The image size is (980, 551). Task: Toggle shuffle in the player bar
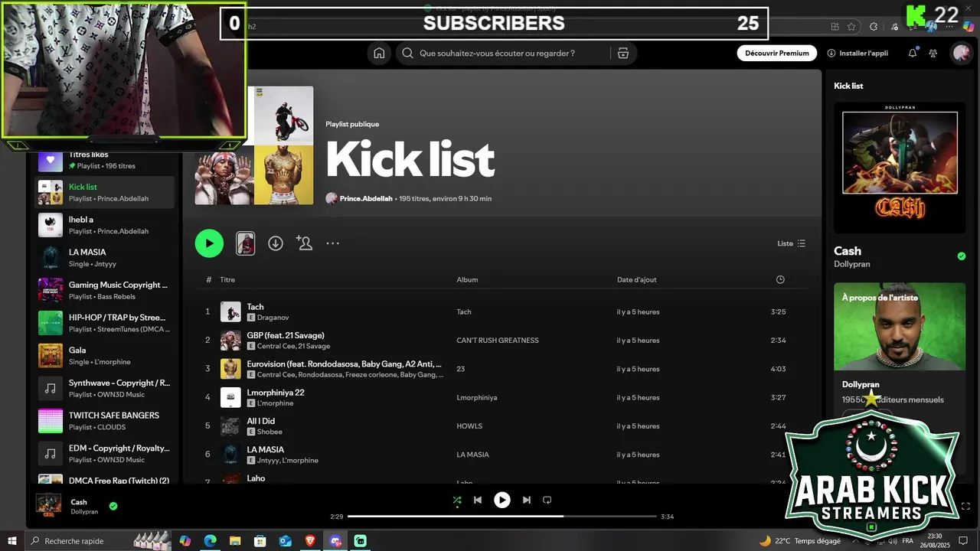point(457,500)
